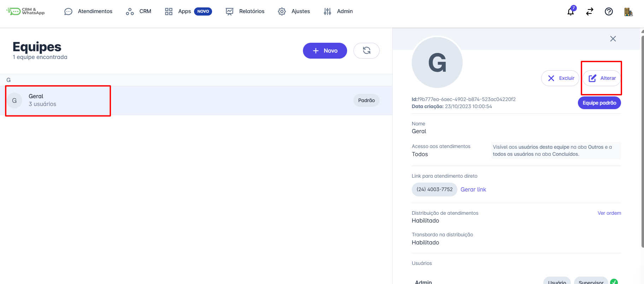Open the CRM menu
The image size is (644, 284).
point(139,11)
